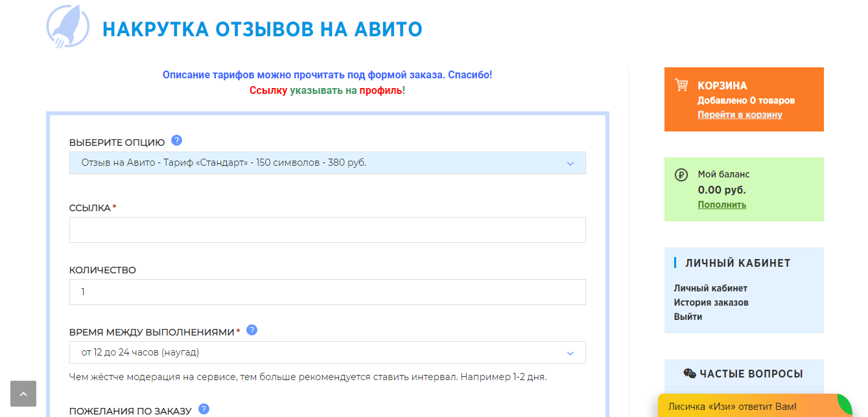
Task: Open help tooltip for Пожелания по заказу
Action: tap(204, 409)
